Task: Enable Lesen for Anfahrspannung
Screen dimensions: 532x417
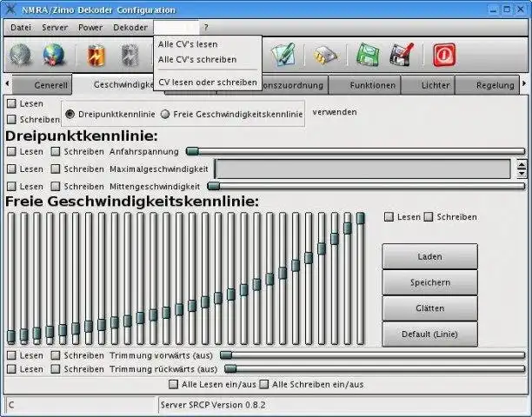Action: point(11,151)
